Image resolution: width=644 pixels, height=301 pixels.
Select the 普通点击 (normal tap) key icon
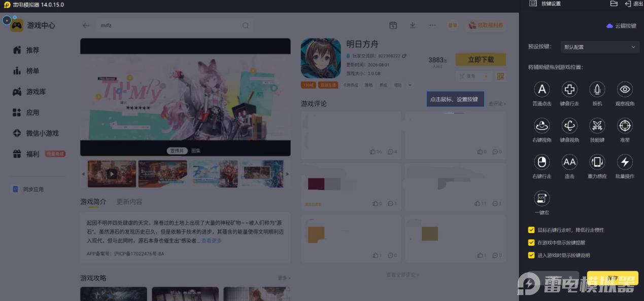point(542,90)
